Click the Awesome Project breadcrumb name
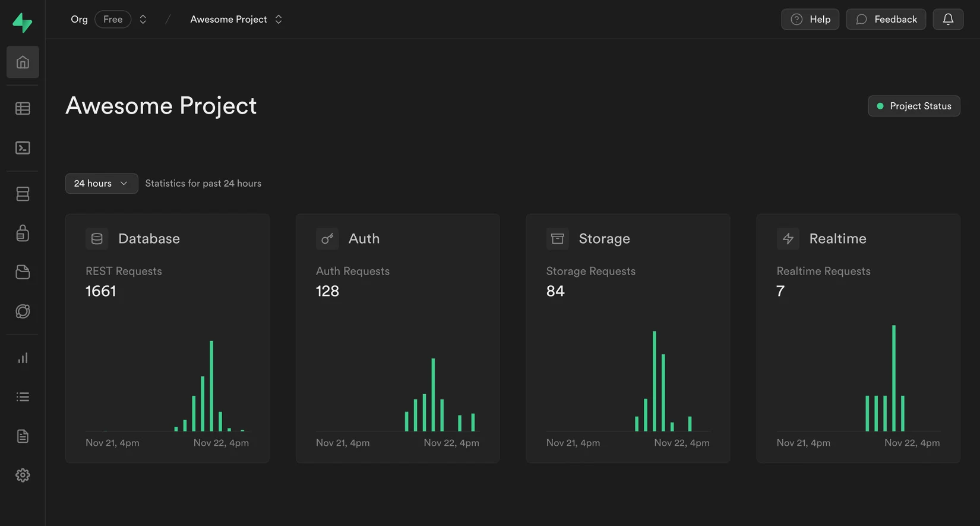This screenshot has height=526, width=980. coord(229,19)
